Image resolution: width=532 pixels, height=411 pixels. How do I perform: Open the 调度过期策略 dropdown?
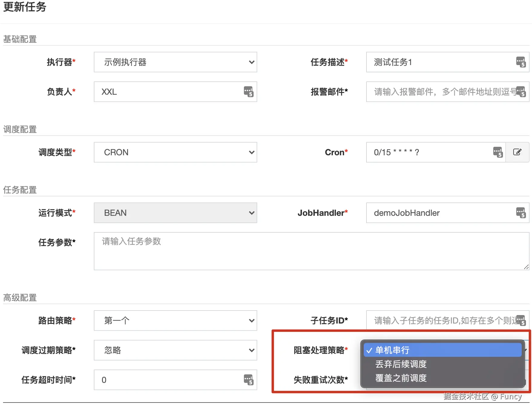(x=175, y=350)
